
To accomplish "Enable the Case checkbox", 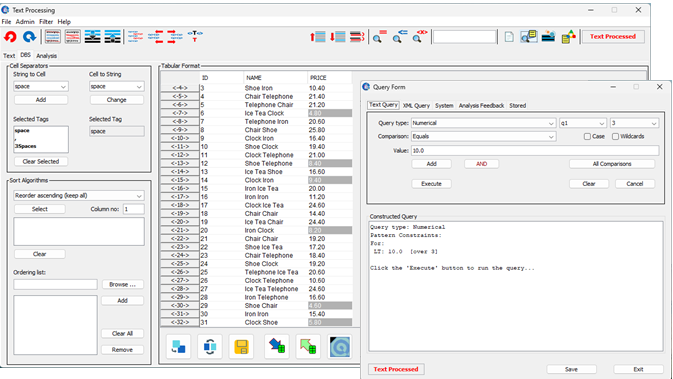I will coord(587,136).
